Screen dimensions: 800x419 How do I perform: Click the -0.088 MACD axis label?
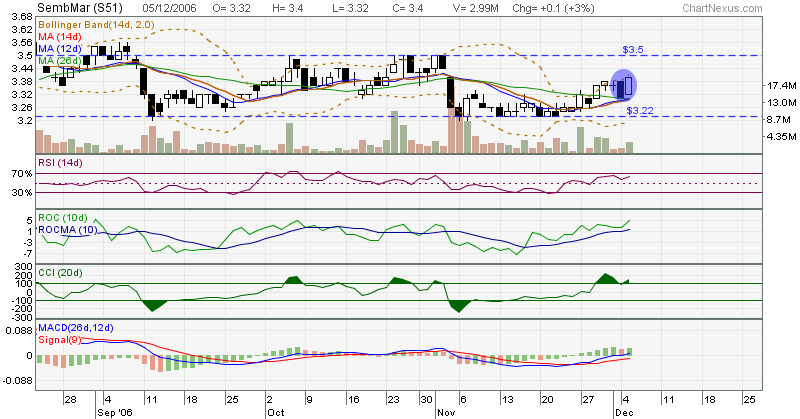click(x=18, y=380)
